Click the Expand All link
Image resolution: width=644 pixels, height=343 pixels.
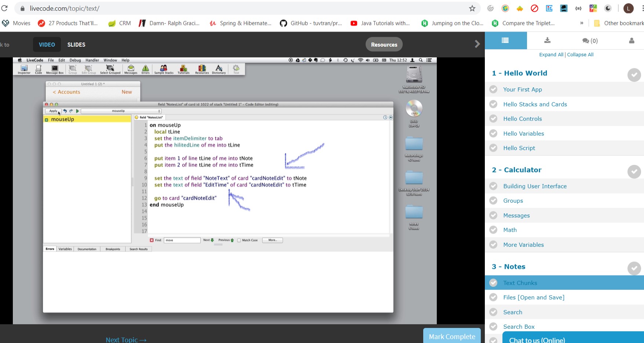tap(551, 54)
